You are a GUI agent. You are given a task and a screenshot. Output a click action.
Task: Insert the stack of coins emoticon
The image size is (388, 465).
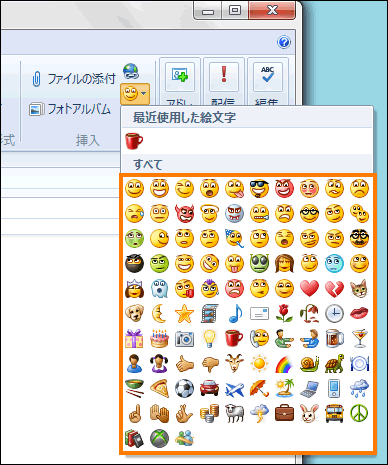click(x=210, y=413)
